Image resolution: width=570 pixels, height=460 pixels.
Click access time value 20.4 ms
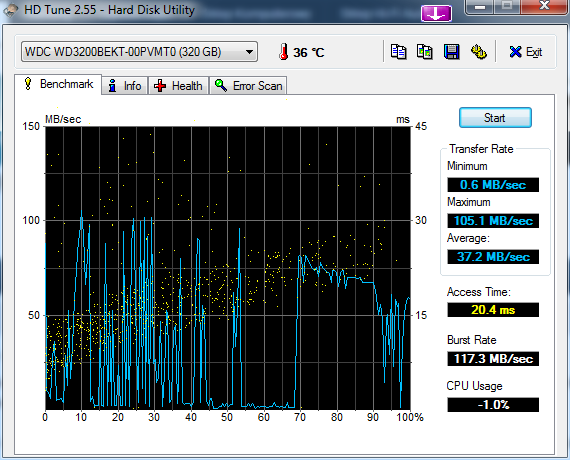(493, 310)
